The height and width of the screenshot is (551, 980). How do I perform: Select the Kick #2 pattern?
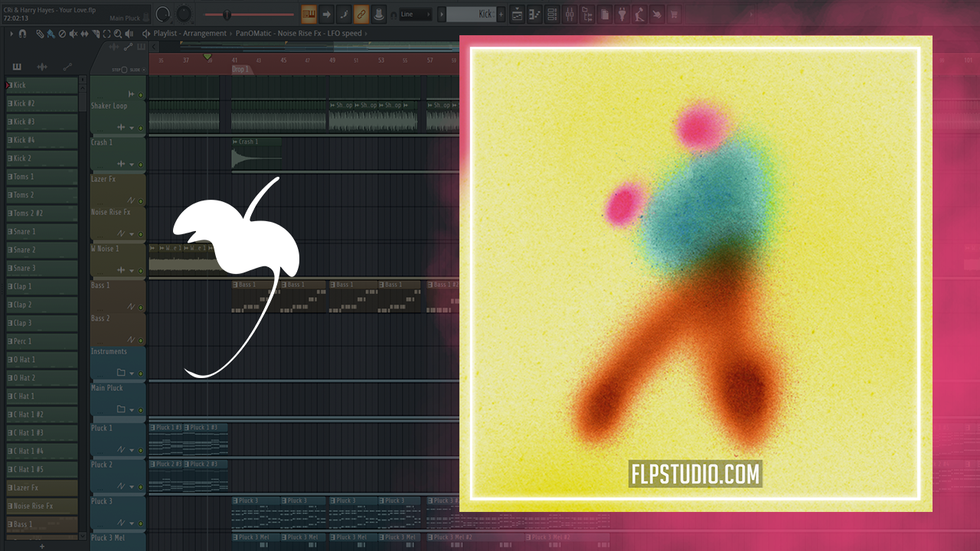coord(42,103)
